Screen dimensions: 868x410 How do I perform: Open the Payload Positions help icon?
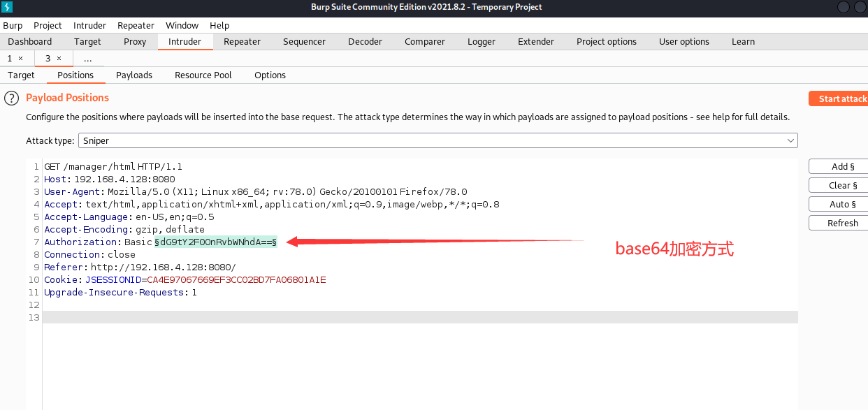(11, 98)
